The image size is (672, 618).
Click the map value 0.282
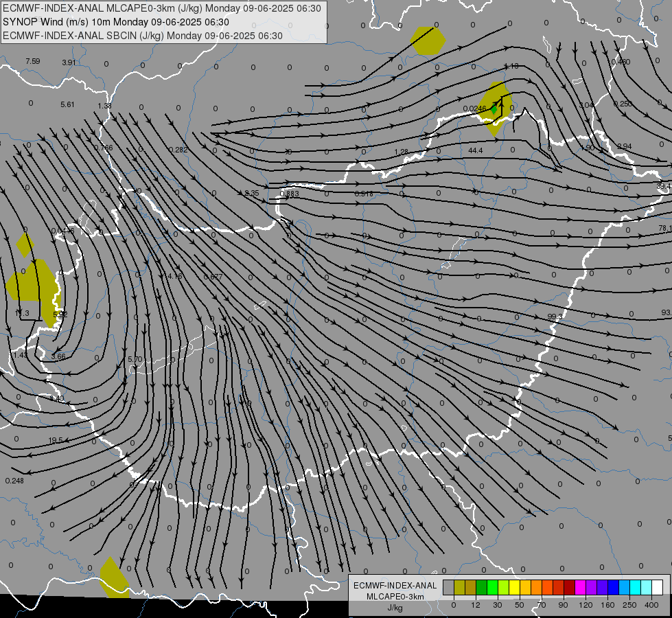pos(178,150)
